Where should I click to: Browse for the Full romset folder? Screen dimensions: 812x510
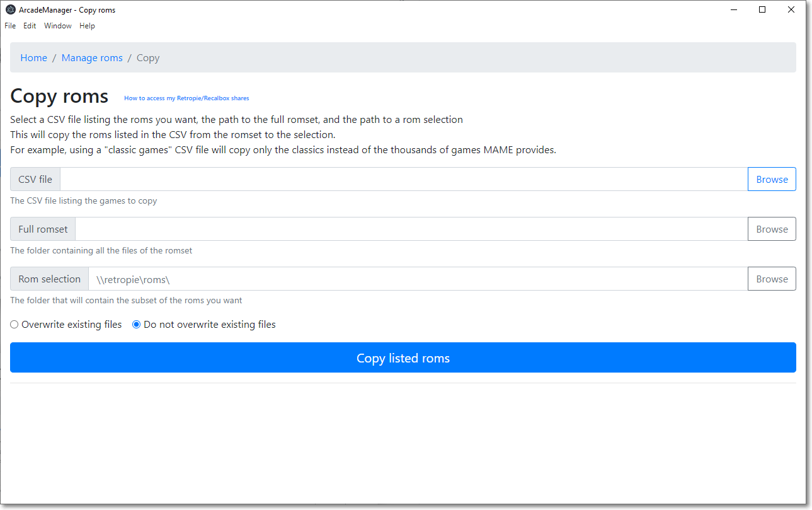coord(772,229)
